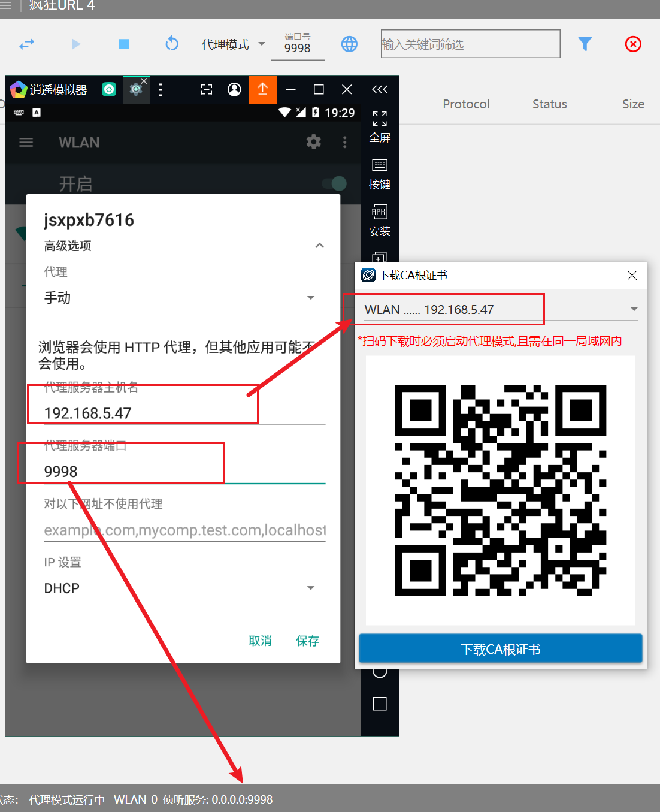Click the blue stop square icon
The width and height of the screenshot is (660, 812).
click(x=124, y=44)
